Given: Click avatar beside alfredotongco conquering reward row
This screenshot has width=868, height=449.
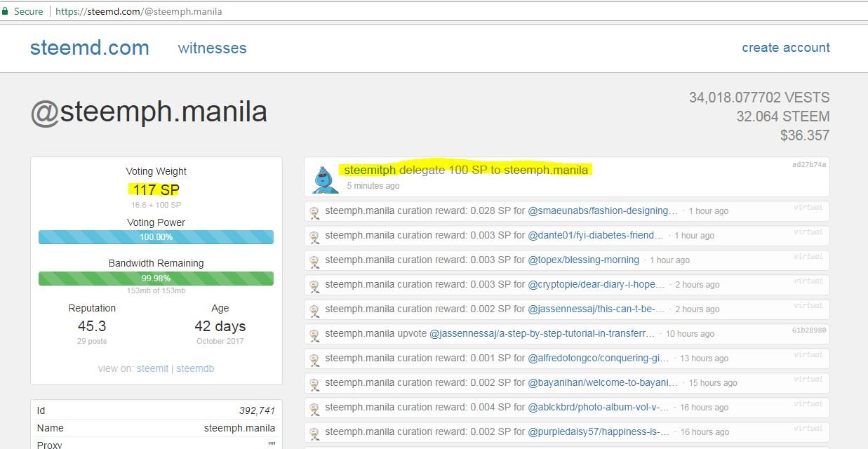Looking at the screenshot, I should click(315, 358).
